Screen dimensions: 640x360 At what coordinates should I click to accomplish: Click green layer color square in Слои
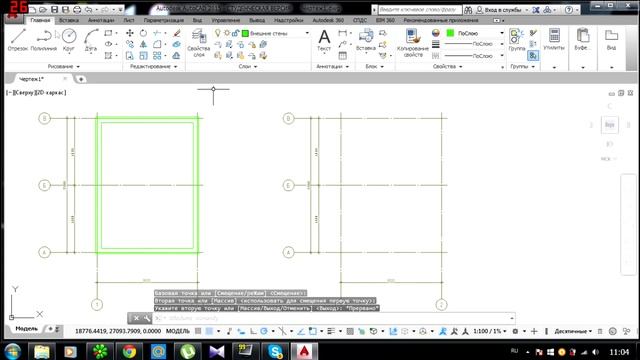(245, 33)
